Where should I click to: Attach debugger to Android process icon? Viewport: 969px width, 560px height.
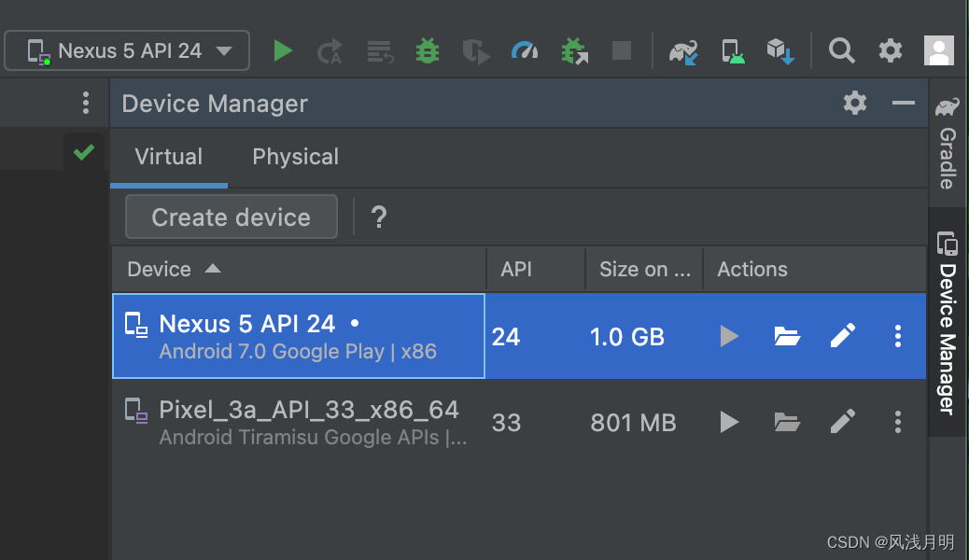click(x=574, y=51)
